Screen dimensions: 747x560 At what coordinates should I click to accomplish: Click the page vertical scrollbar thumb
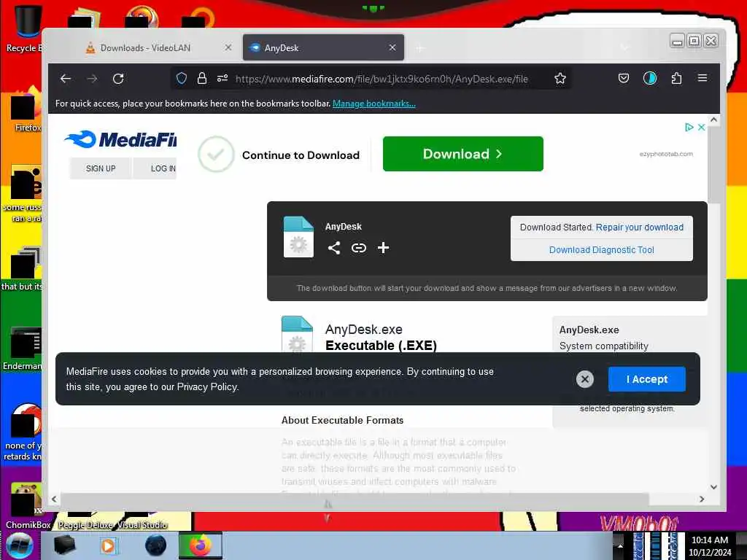[713, 166]
